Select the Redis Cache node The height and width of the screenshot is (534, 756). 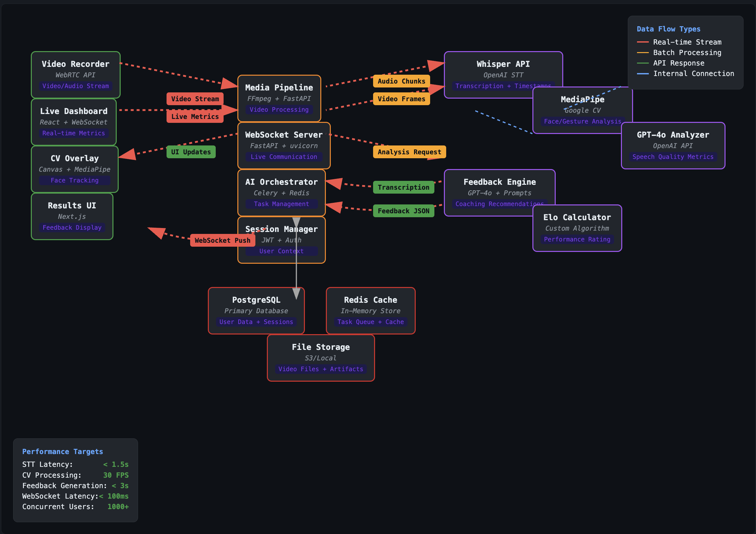[x=370, y=311]
